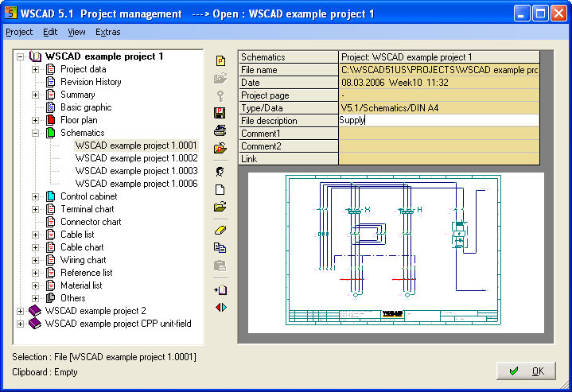Screen dimensions: 572x392
Task: Select file WSCAD example project 1.0006
Action: coord(136,184)
